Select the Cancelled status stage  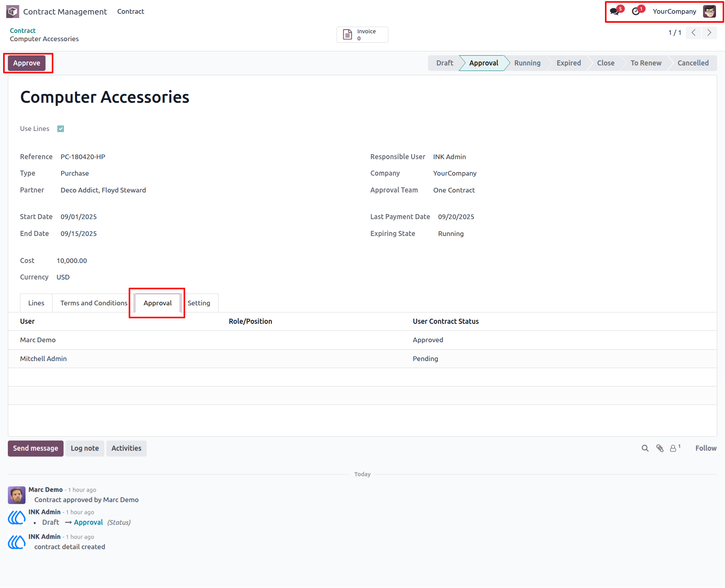(693, 63)
